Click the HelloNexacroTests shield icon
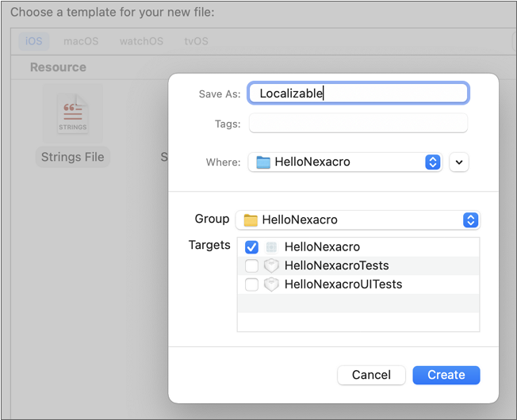This screenshot has width=517, height=420. coord(272,265)
